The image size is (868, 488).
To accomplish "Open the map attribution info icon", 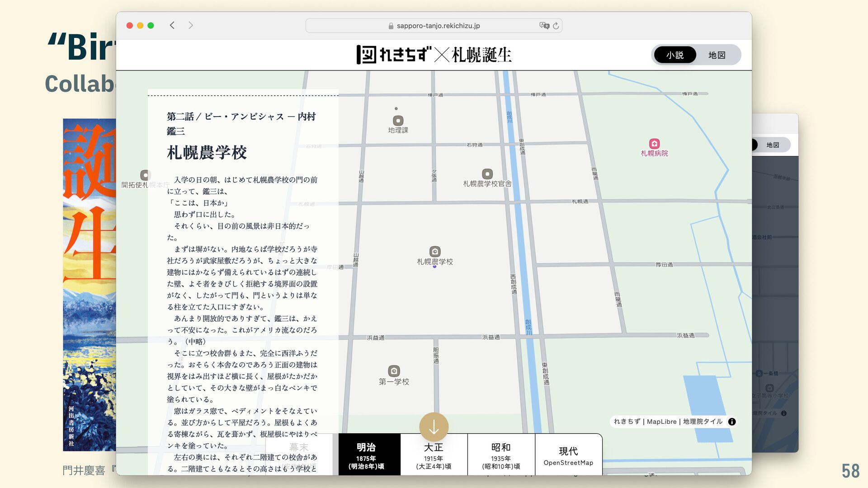I will 731,422.
